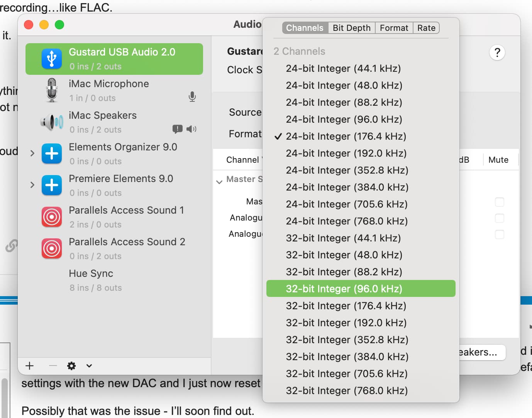Select the Gustard USB Audio device icon
The image size is (532, 418).
click(x=52, y=59)
